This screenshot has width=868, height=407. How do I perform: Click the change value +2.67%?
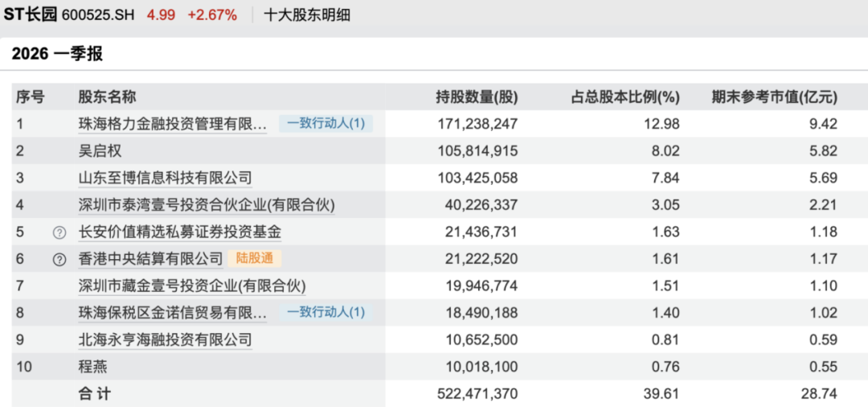(212, 15)
